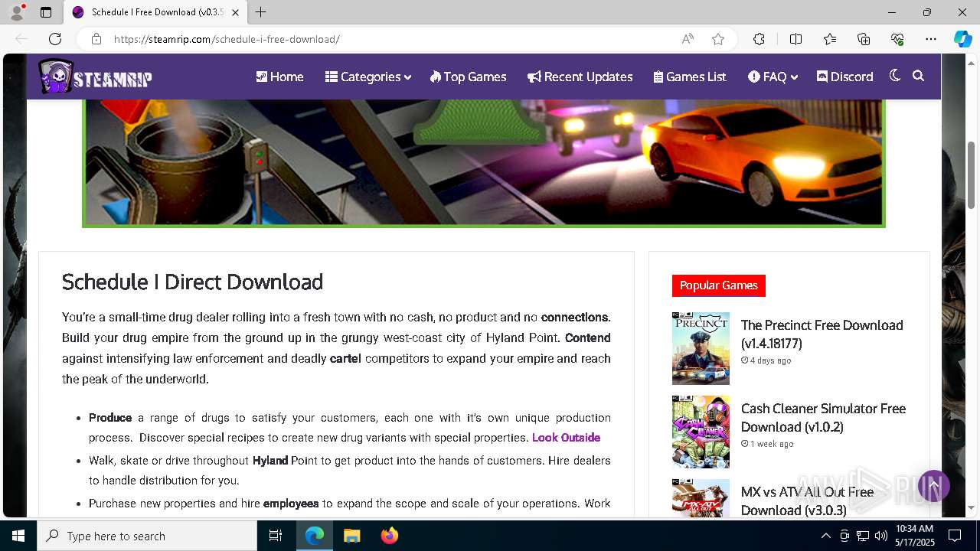Open the taskbar clock and date
Screen dimensions: 980x551
[x=914, y=536]
